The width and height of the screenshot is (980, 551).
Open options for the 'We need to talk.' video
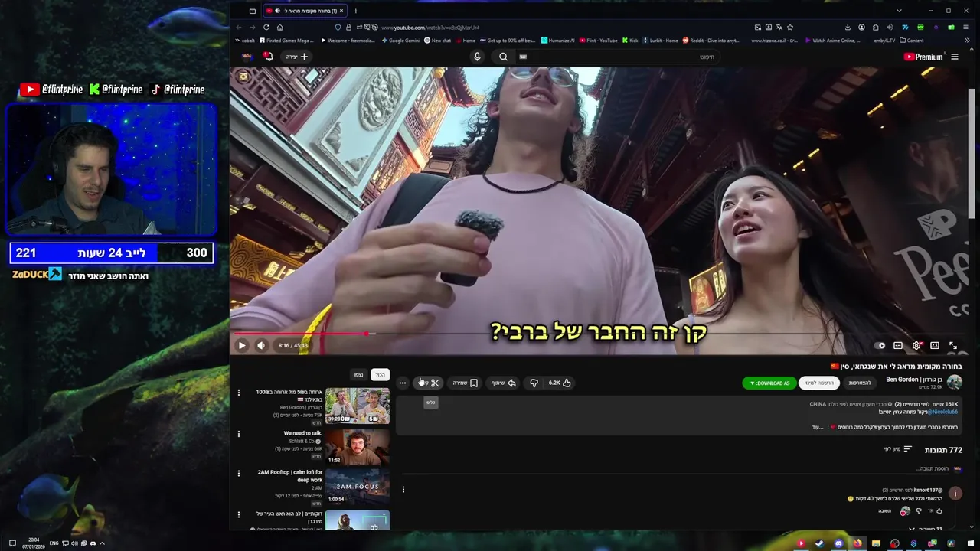[239, 434]
